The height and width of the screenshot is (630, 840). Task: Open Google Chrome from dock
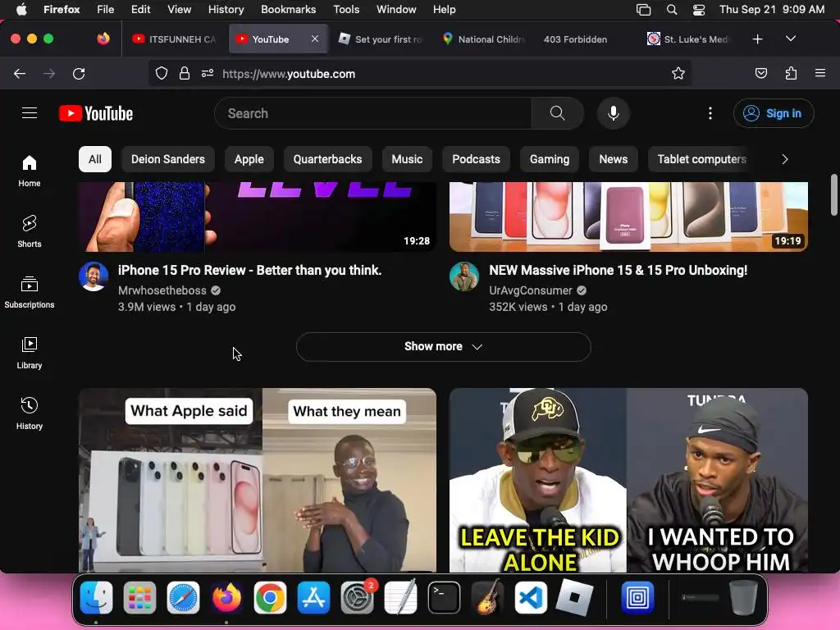tap(269, 597)
